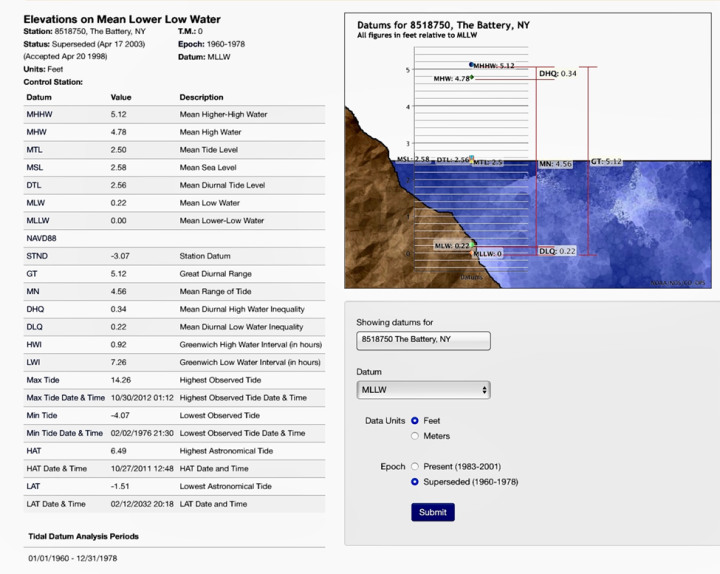The image size is (720, 574).
Task: Select the Feet data units option
Action: coord(415,421)
